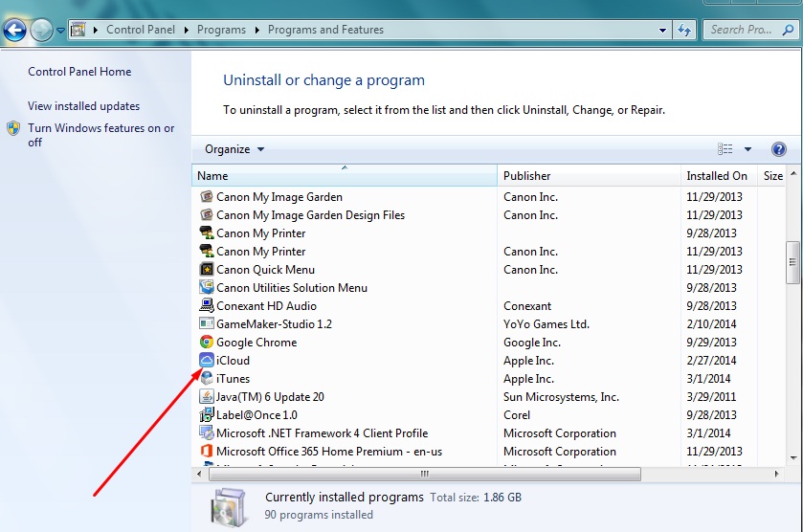
Task: Click Canon My Image Garden Design Files icon
Action: [x=207, y=214]
